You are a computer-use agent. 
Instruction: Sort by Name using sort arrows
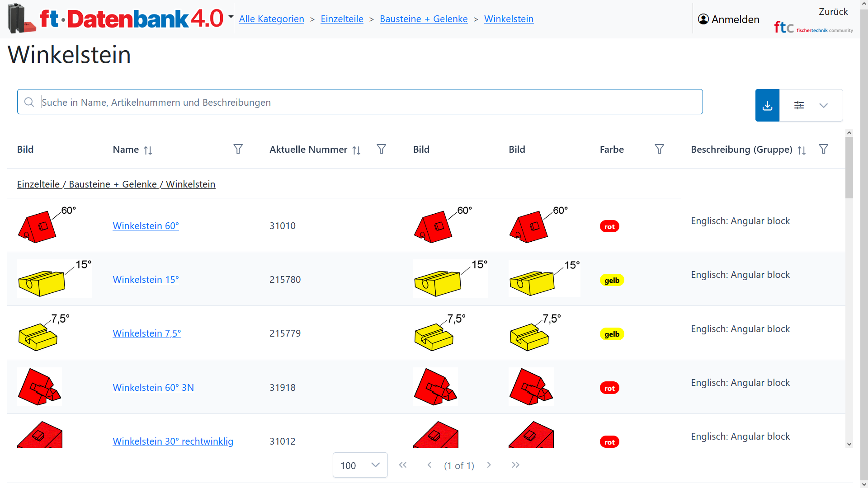pyautogui.click(x=148, y=150)
